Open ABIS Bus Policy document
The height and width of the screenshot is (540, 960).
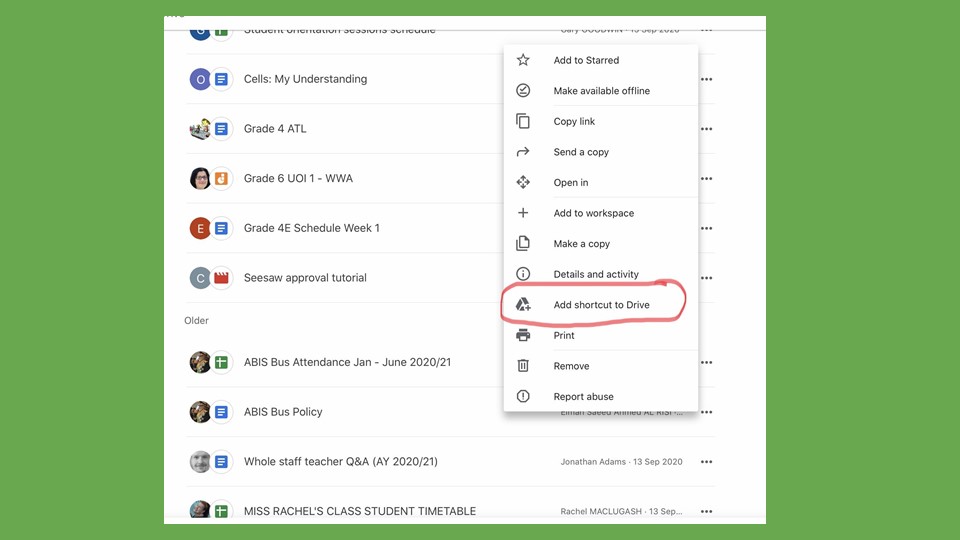(x=283, y=412)
